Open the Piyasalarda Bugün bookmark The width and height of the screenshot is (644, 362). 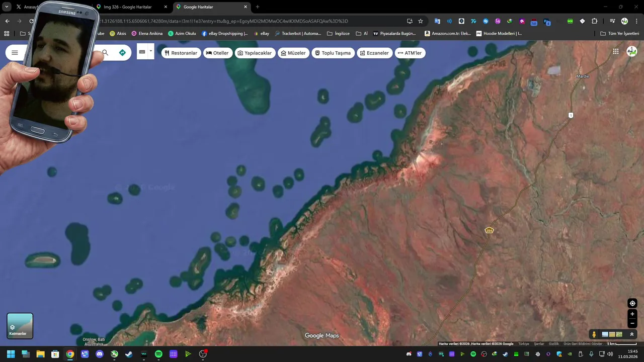(395, 34)
